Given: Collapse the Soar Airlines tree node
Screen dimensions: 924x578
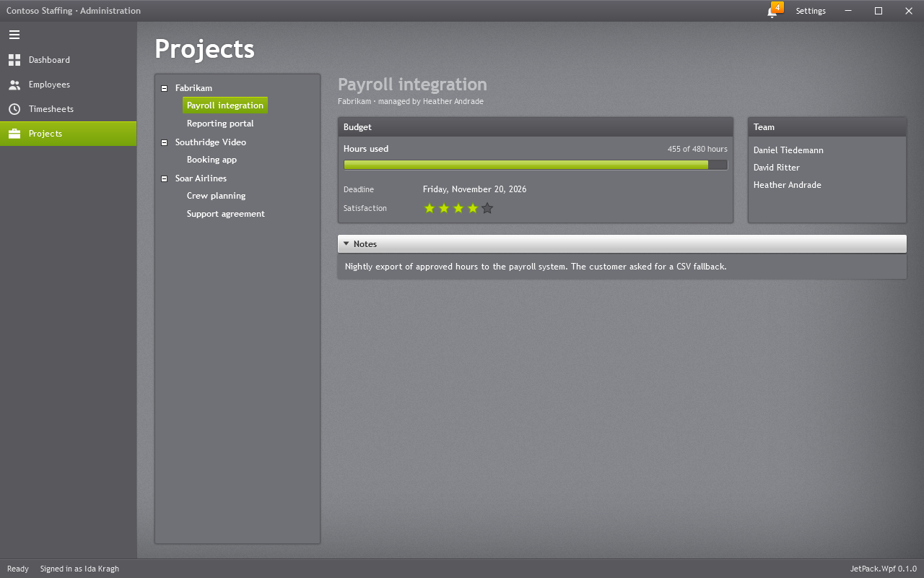Looking at the screenshot, I should [x=164, y=178].
